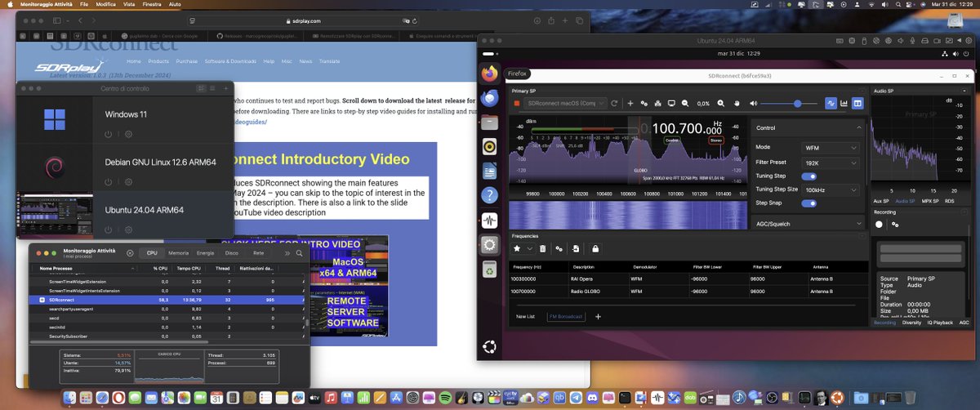Screen dimensions: 980x410
Task: Select the hand pan tool in SDRconnect
Action: [737, 104]
